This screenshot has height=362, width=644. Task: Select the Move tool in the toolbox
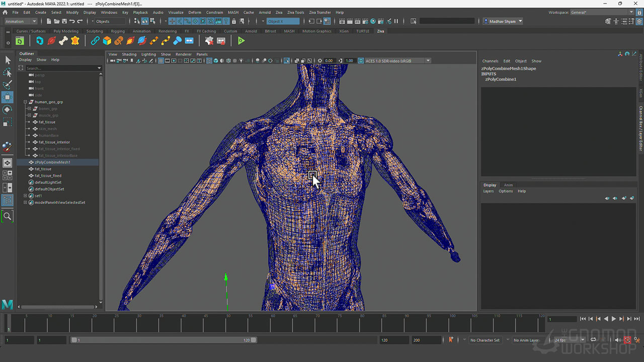point(8,97)
